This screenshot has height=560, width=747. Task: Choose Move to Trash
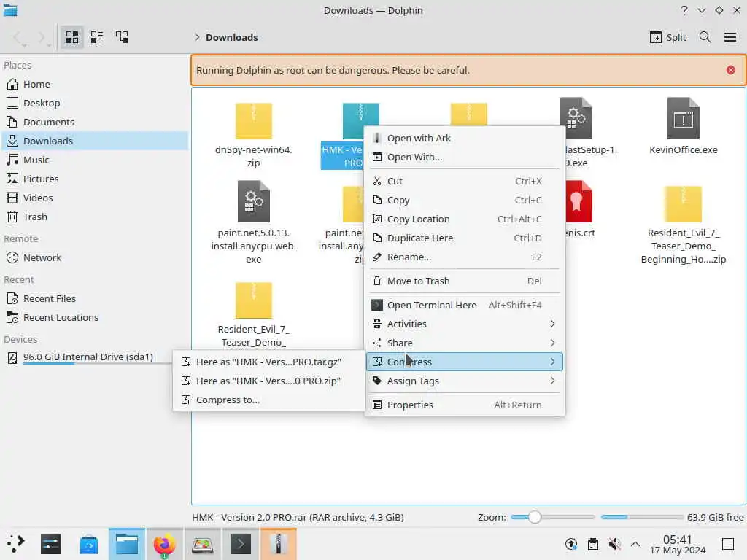pos(465,281)
